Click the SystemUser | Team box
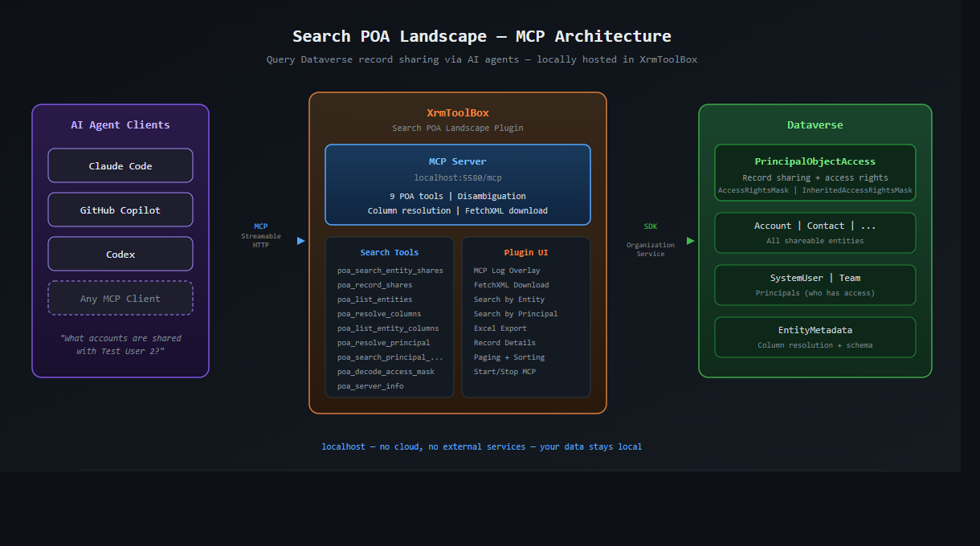 tap(815, 285)
